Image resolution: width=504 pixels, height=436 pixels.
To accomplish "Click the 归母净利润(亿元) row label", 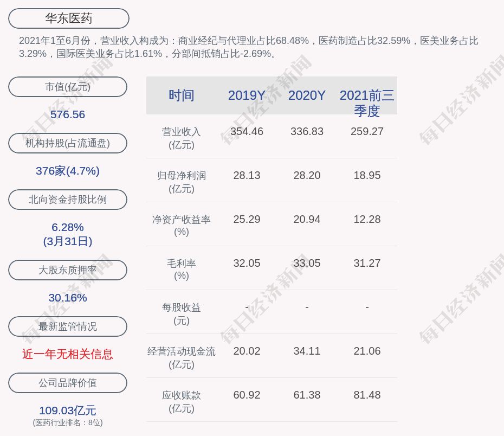I will click(182, 182).
